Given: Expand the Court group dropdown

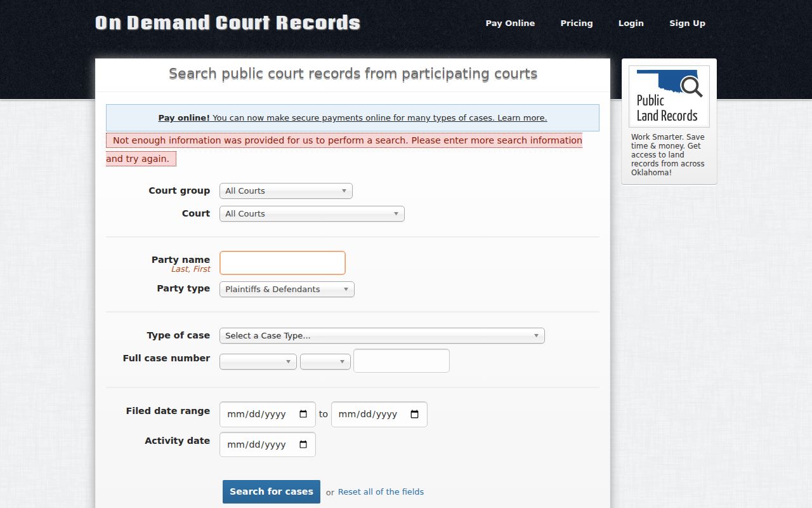Looking at the screenshot, I should (x=285, y=191).
